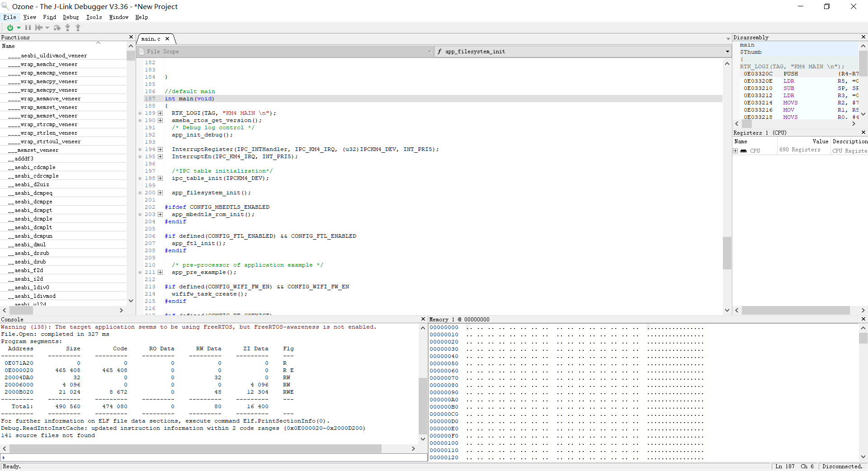The image size is (868, 471).
Task: Toggle breakpoint dot on line 200
Action: click(x=140, y=193)
